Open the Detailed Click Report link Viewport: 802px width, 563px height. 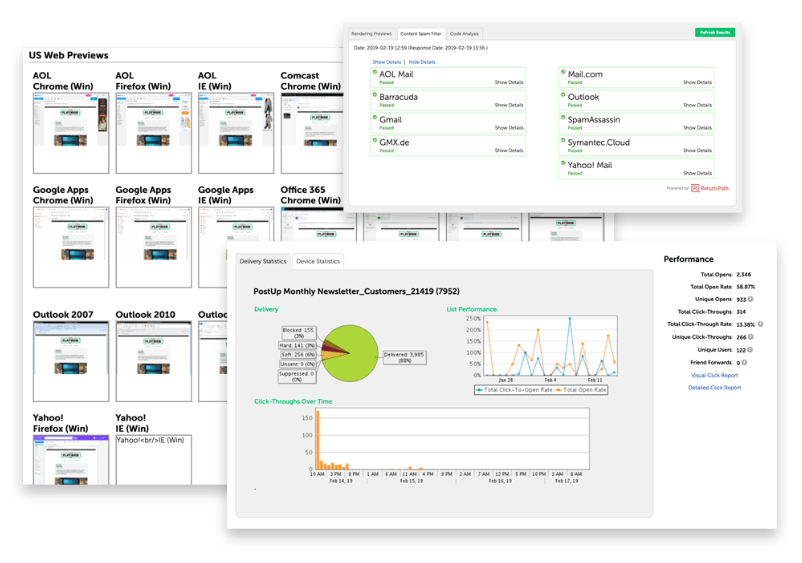(x=715, y=388)
